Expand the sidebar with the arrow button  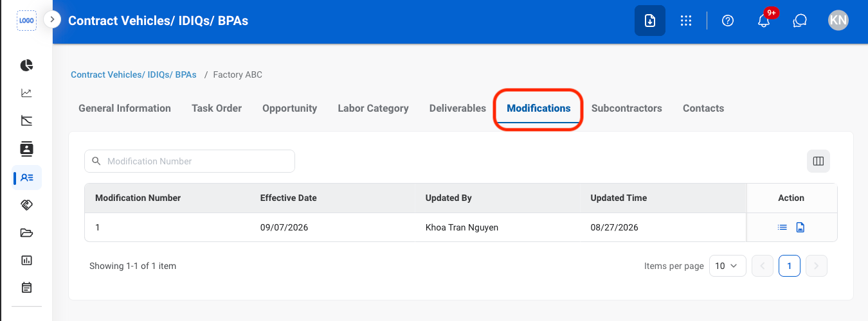(52, 20)
